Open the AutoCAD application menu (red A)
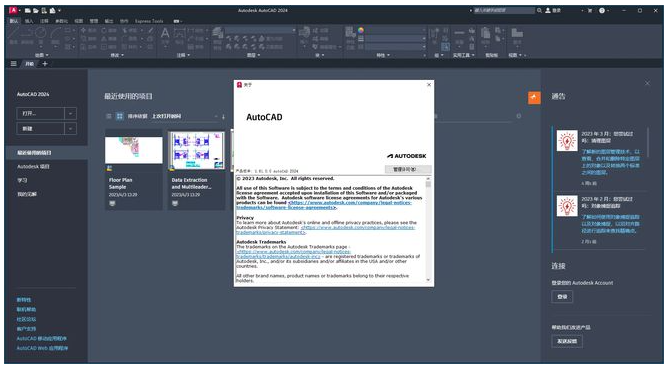The image size is (668, 367). pyautogui.click(x=13, y=10)
